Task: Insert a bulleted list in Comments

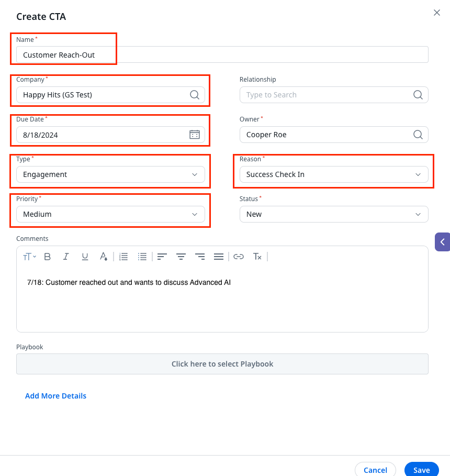Action: click(x=142, y=257)
